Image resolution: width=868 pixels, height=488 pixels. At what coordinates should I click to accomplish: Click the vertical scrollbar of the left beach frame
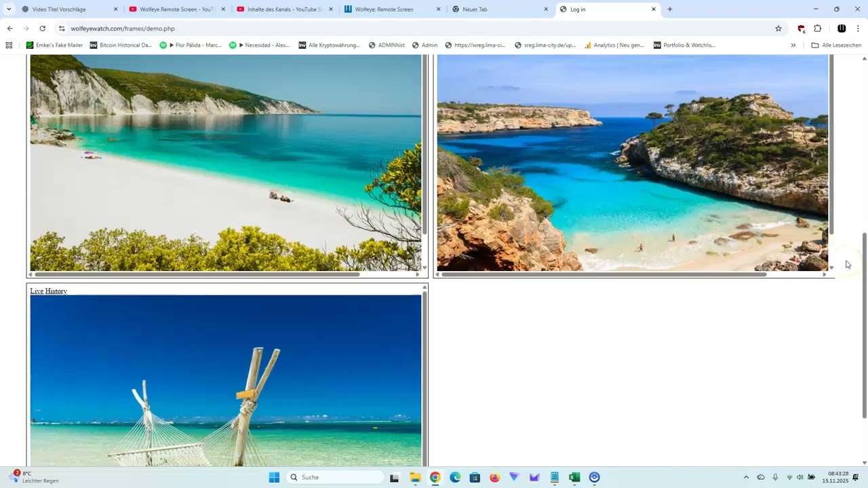pyautogui.click(x=425, y=144)
